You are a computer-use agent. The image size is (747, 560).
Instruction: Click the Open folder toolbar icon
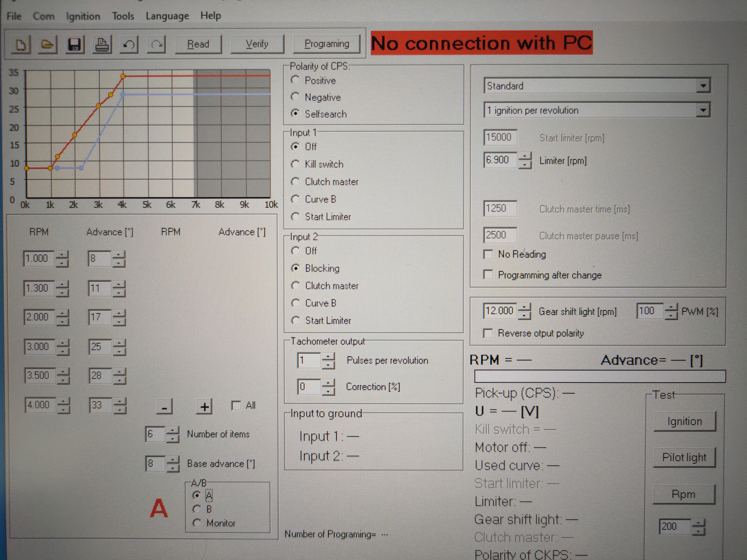point(48,44)
